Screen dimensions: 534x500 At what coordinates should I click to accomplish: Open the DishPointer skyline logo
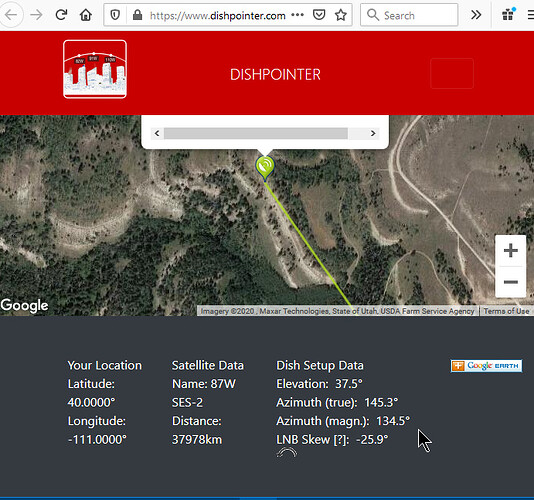click(x=95, y=69)
